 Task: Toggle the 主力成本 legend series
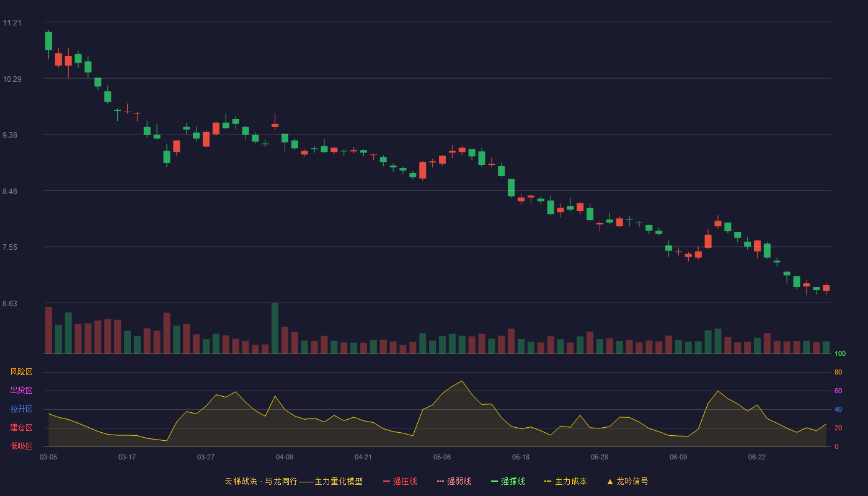(565, 481)
